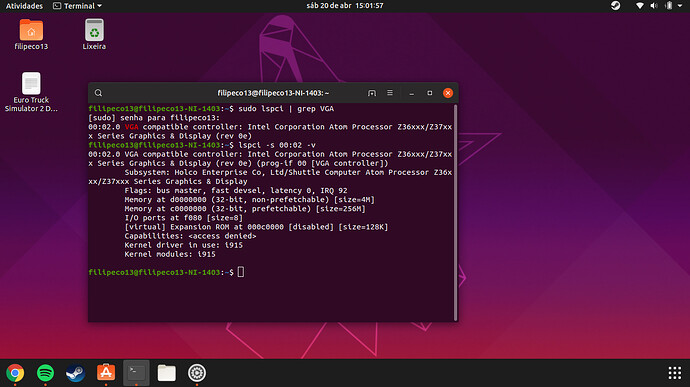Image resolution: width=690 pixels, height=387 pixels.
Task: Minimize the terminal window
Action: tap(411, 93)
